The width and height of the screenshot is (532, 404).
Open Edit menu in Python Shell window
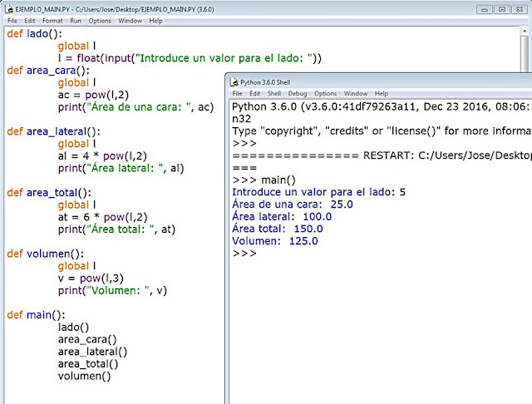tap(254, 93)
